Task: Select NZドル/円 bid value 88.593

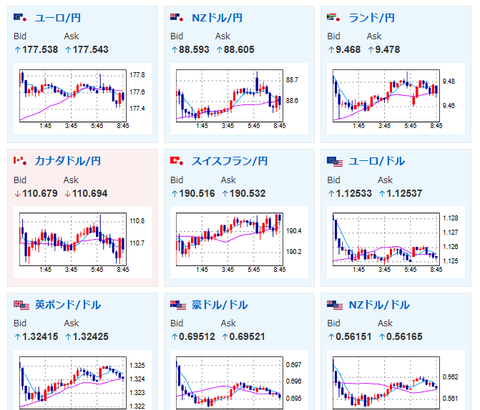Action: (x=194, y=50)
